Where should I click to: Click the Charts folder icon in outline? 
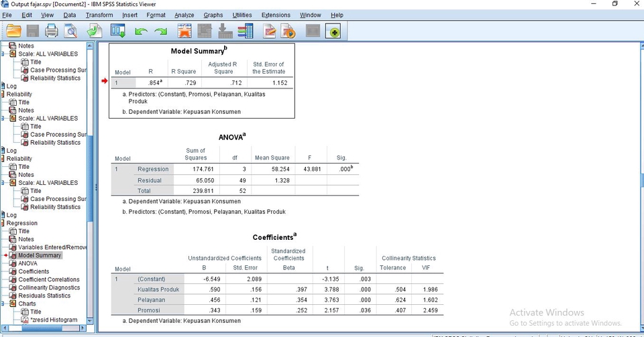13,304
